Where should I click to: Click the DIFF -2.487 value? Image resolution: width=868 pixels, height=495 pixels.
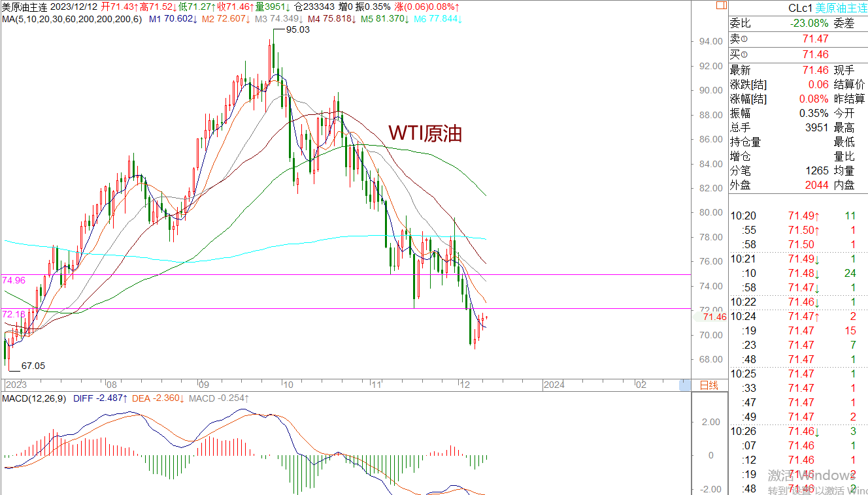point(101,398)
